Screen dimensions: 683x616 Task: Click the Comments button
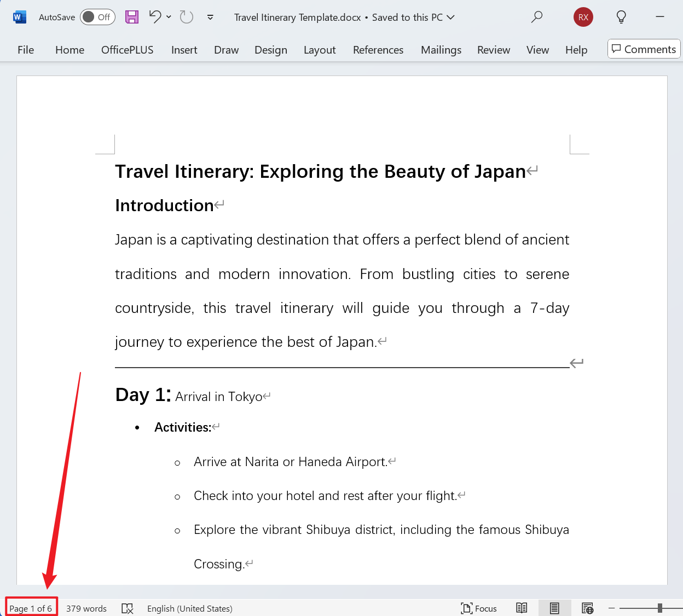click(x=644, y=49)
